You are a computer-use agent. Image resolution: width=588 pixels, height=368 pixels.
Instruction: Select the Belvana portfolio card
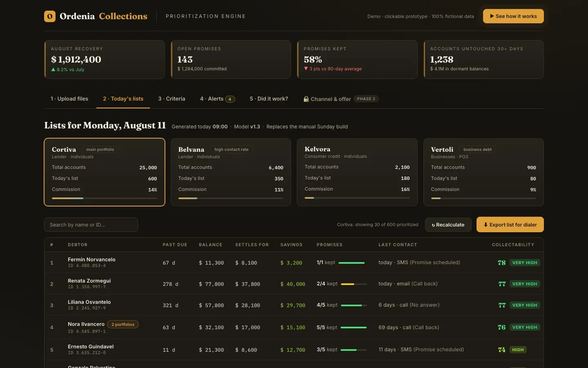pyautogui.click(x=231, y=172)
